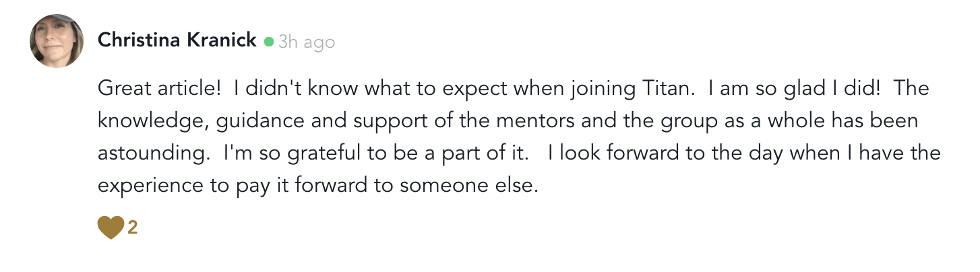
Task: View the like count number 2
Action: coord(133,228)
